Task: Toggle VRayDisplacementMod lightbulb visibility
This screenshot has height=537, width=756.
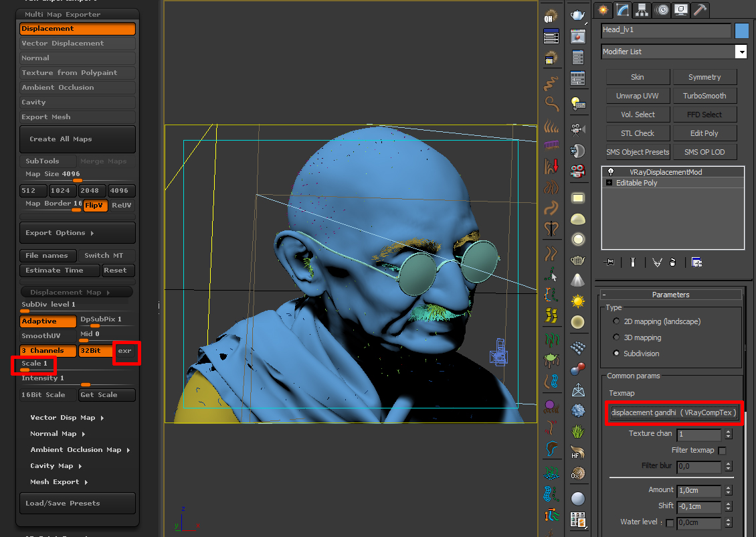Action: point(610,172)
